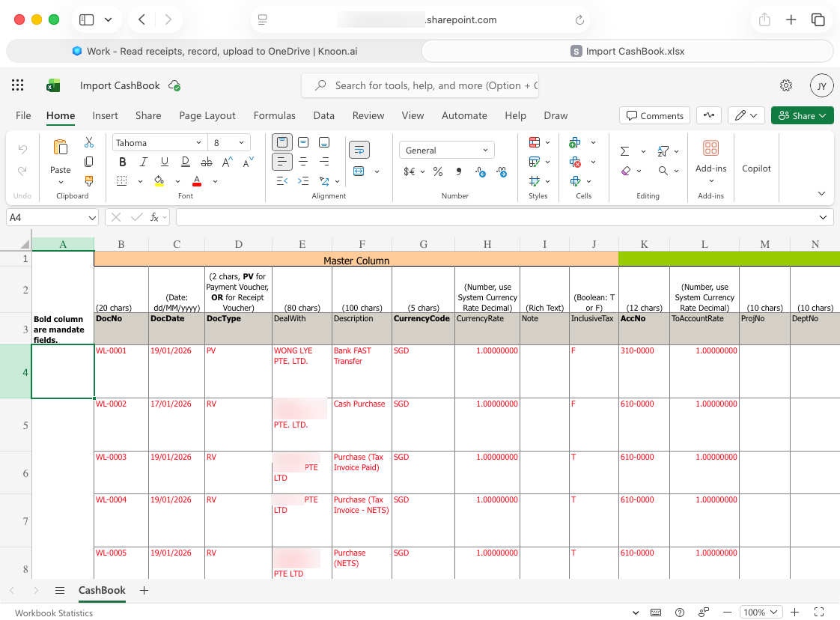Open the Data ribbon tab
Image resolution: width=840 pixels, height=620 pixels.
click(323, 116)
